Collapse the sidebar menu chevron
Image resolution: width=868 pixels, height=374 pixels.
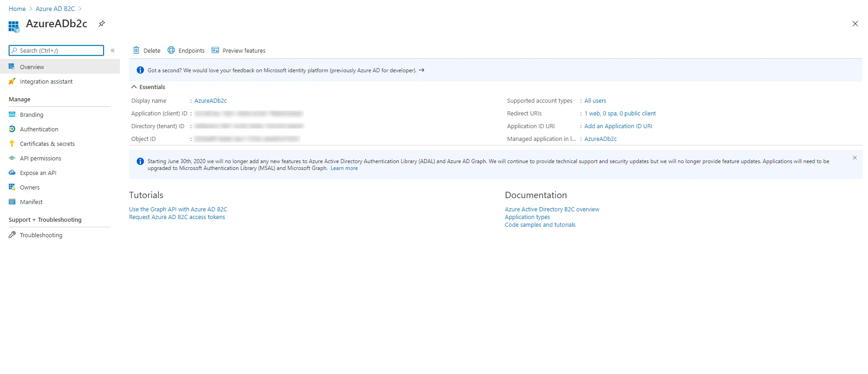tap(113, 50)
